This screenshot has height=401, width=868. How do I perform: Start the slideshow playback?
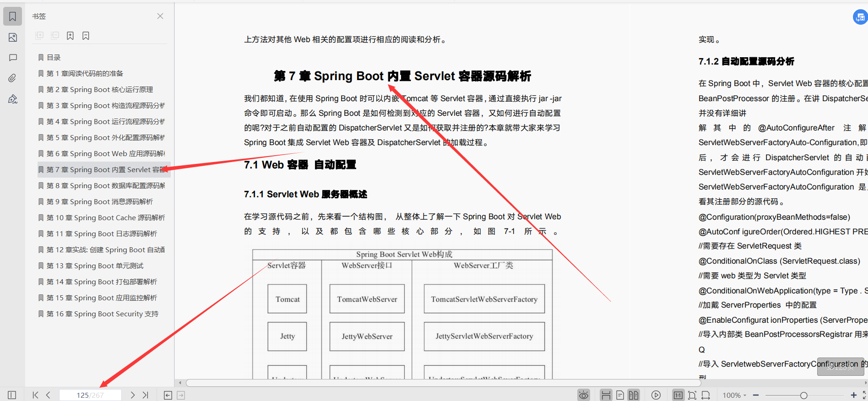coord(656,395)
